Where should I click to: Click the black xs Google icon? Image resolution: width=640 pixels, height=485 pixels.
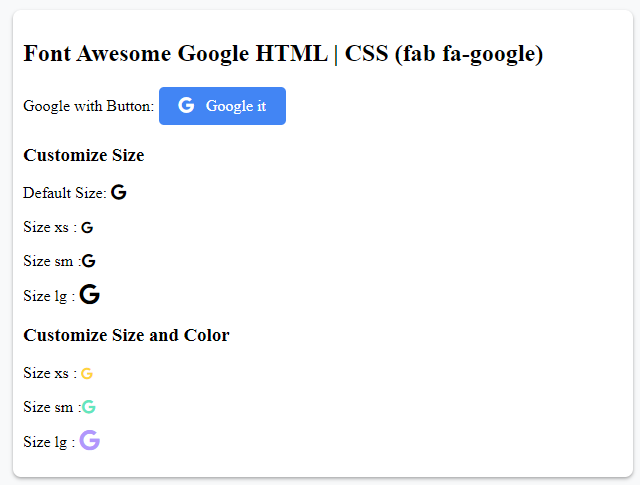[87, 228]
